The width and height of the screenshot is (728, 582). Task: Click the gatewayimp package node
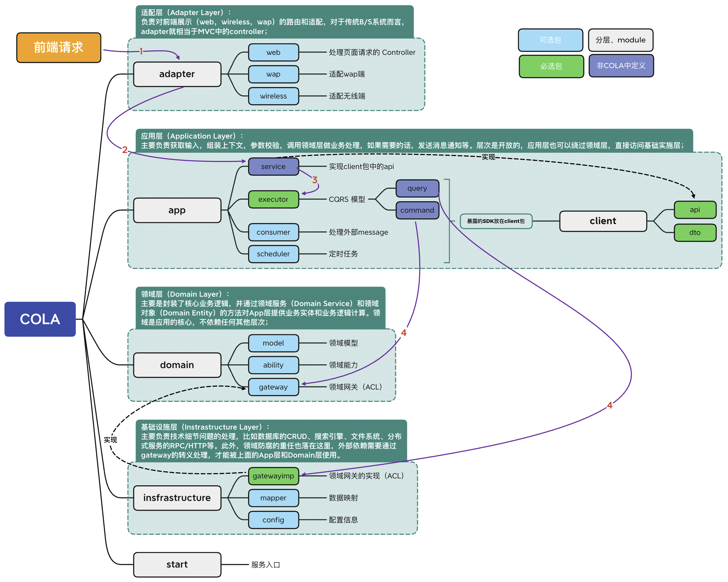[x=273, y=476]
